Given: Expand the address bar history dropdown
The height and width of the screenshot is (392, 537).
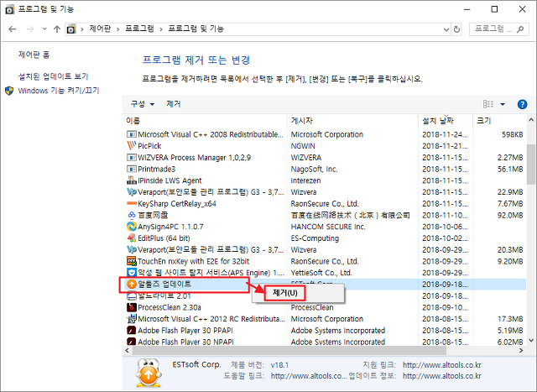Looking at the screenshot, I should point(446,29).
